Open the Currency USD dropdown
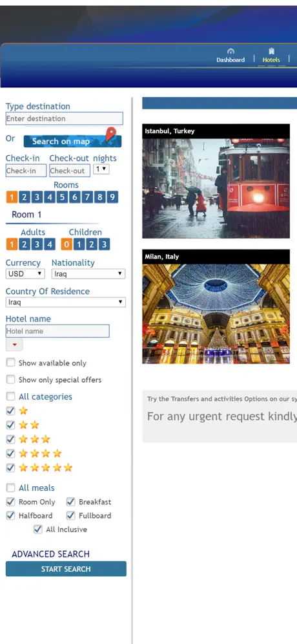The image size is (297, 644). tap(25, 274)
